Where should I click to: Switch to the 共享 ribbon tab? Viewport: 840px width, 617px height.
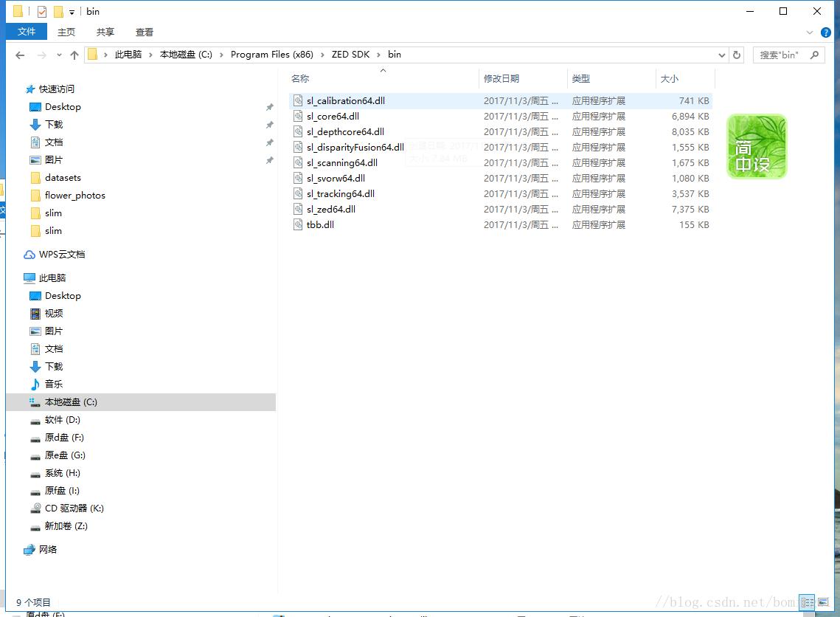105,32
